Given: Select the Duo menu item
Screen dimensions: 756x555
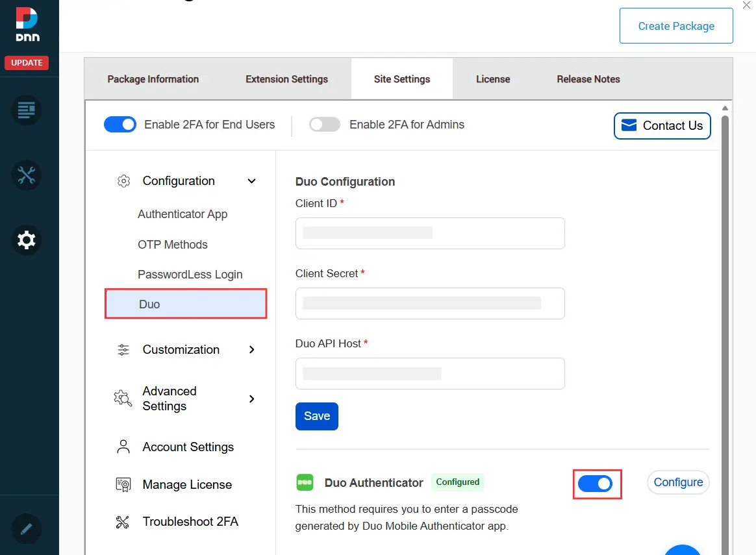Looking at the screenshot, I should 186,304.
